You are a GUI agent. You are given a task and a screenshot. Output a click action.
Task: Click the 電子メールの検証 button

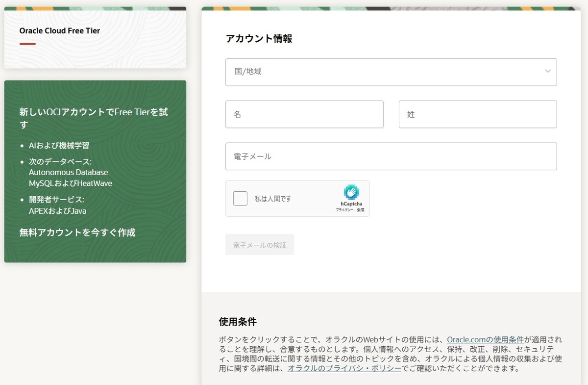(260, 244)
